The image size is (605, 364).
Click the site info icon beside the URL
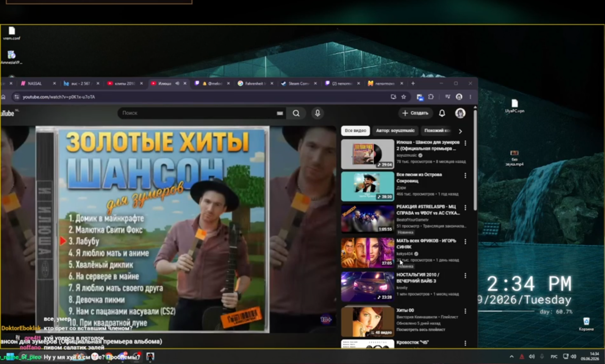[x=17, y=97]
